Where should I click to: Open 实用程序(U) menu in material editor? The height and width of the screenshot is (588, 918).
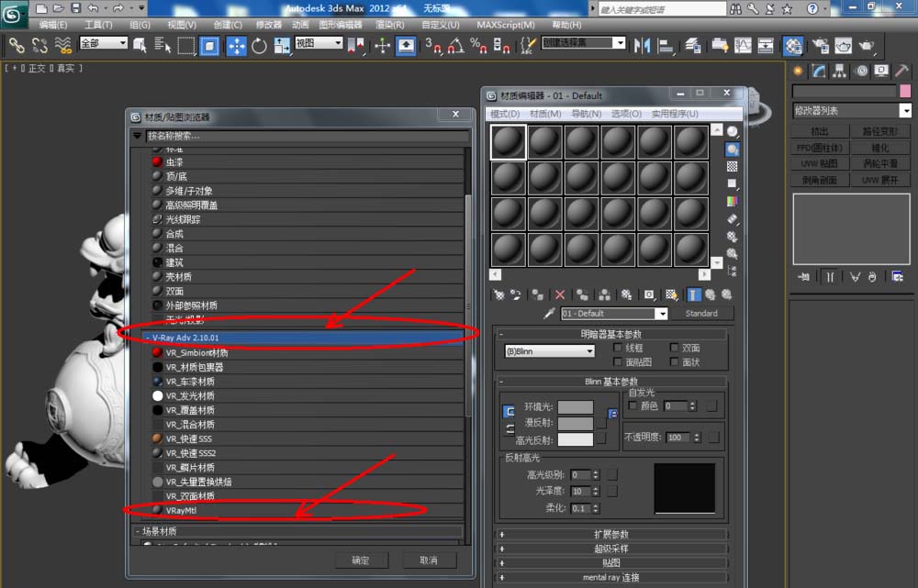tap(675, 114)
